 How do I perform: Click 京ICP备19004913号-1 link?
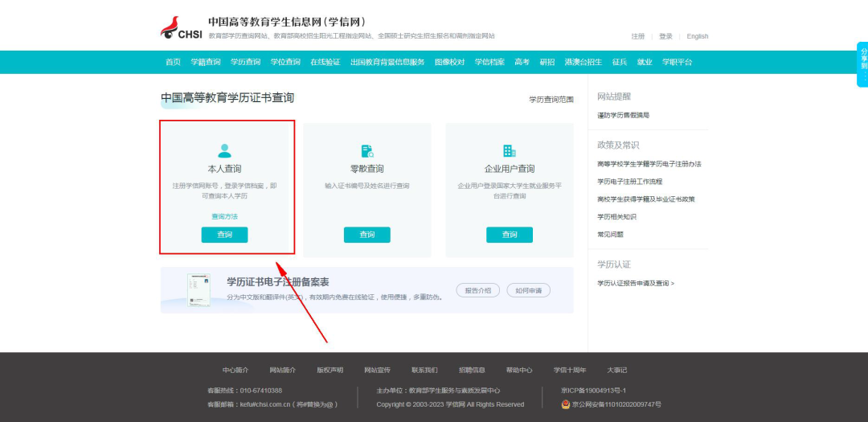593,391
